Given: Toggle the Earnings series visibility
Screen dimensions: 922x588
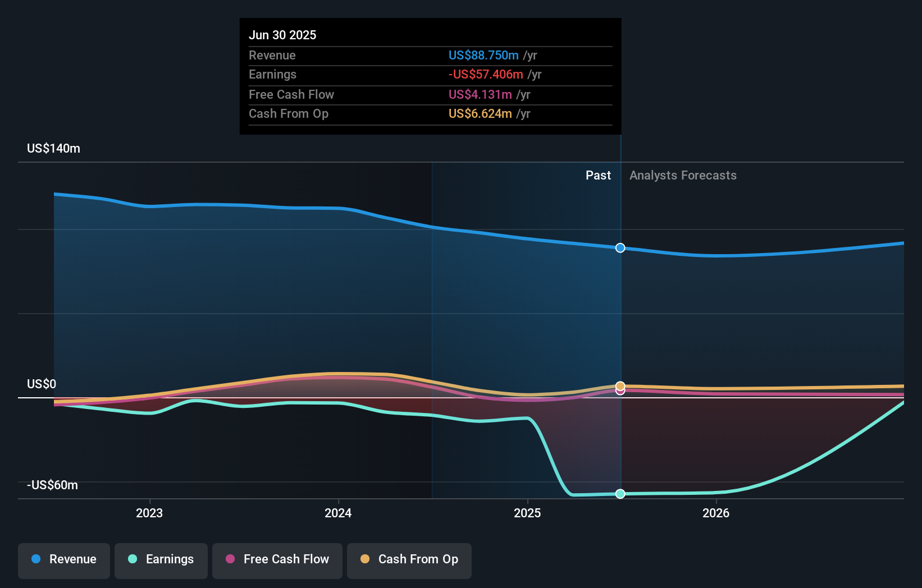Looking at the screenshot, I should point(161,559).
